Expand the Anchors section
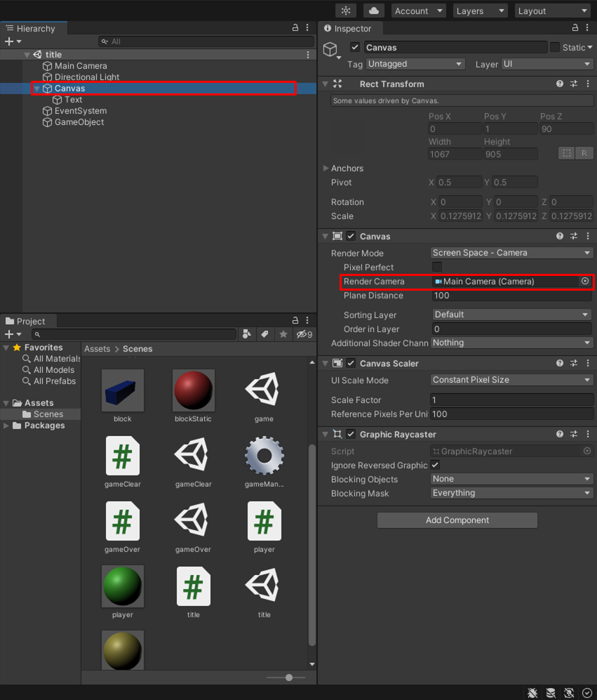Screen dimensions: 597x700 click(326, 169)
